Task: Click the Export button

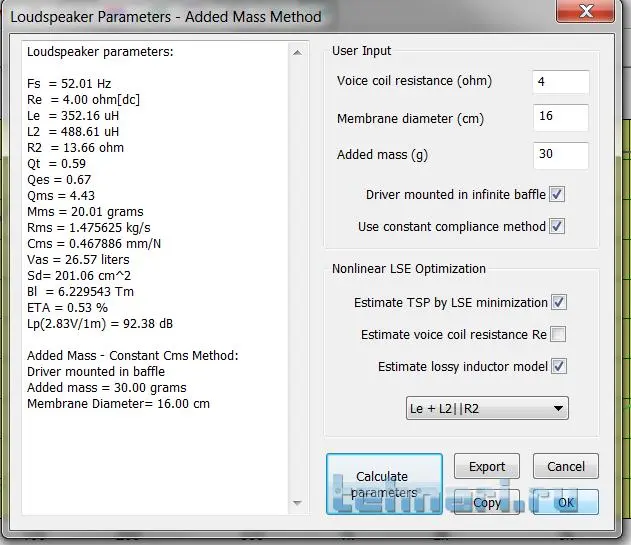Action: (x=487, y=466)
